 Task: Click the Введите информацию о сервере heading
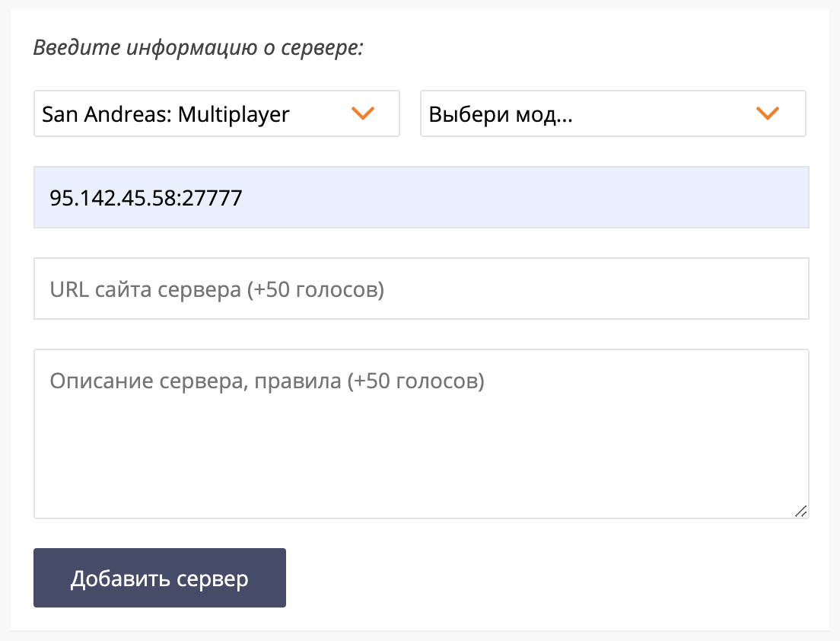pos(199,46)
